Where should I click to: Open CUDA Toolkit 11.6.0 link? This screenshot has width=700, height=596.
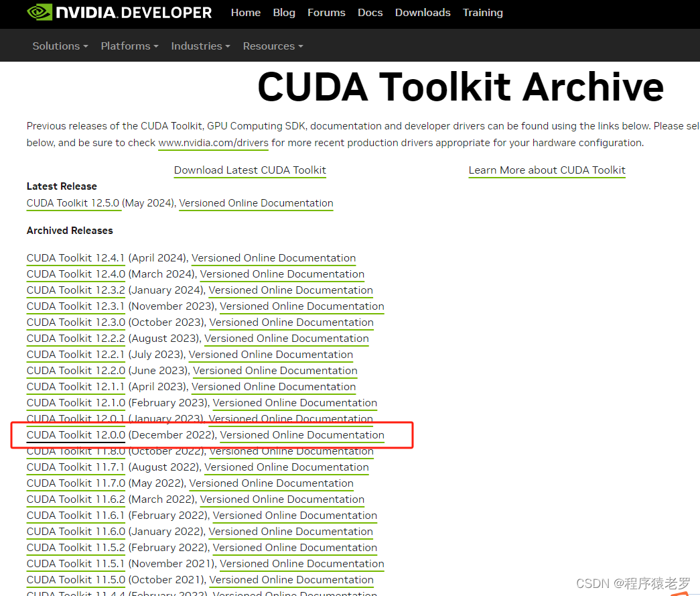coord(76,532)
